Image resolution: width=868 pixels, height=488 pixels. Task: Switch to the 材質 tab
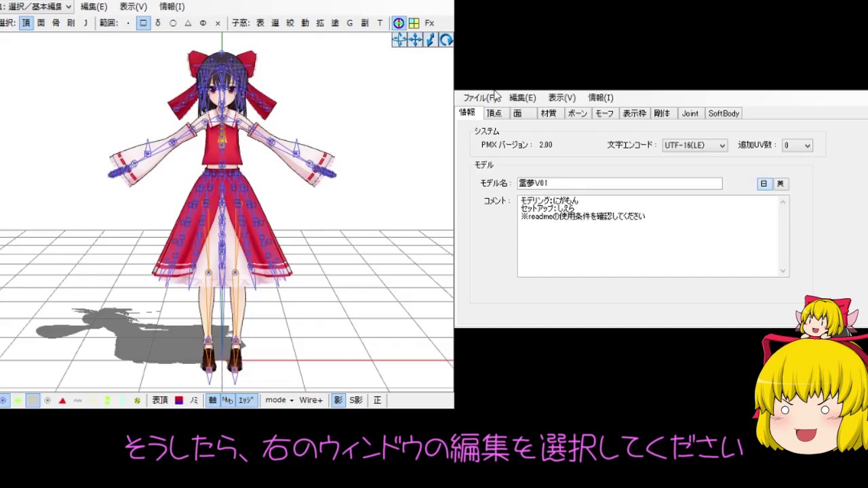tap(549, 114)
